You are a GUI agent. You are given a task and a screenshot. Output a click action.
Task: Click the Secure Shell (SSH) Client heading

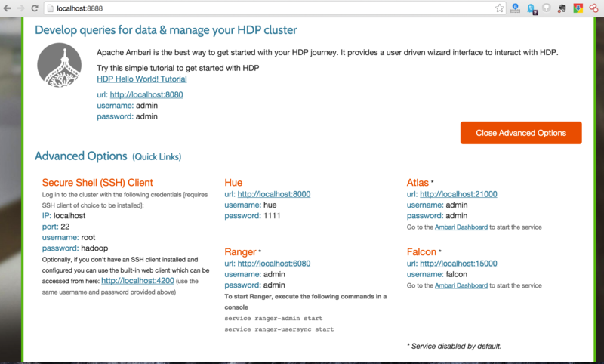pyautogui.click(x=97, y=183)
